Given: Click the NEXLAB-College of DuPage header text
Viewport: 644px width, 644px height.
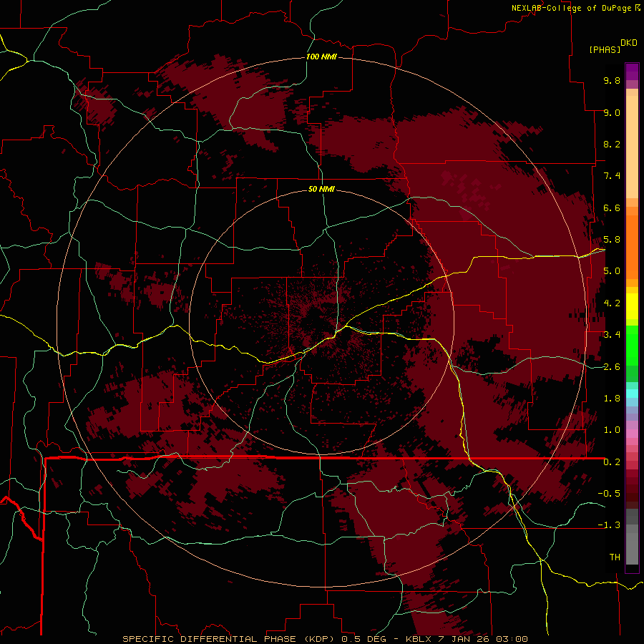Looking at the screenshot, I should 572,8.
